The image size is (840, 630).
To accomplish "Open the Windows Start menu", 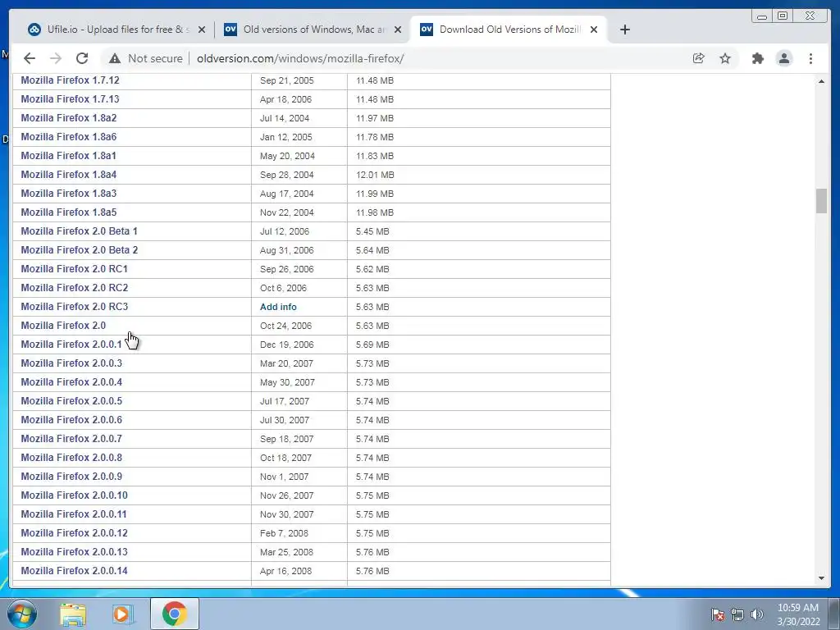I will pos(22,614).
